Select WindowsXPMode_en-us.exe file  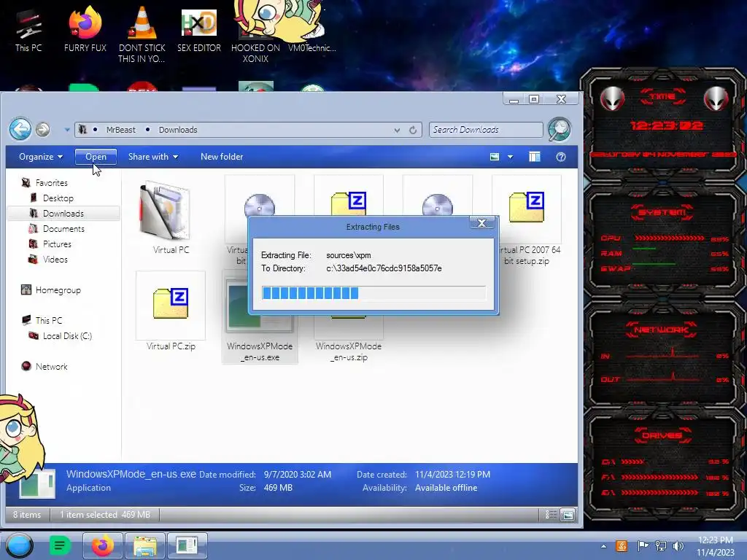click(x=260, y=316)
